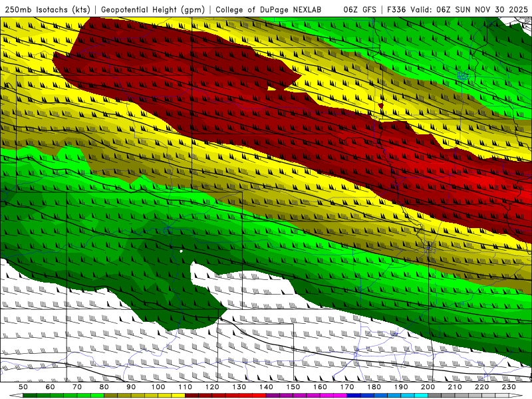Image resolution: width=532 pixels, height=399 pixels.
Task: Click the '100' legend value
Action: coord(158,387)
